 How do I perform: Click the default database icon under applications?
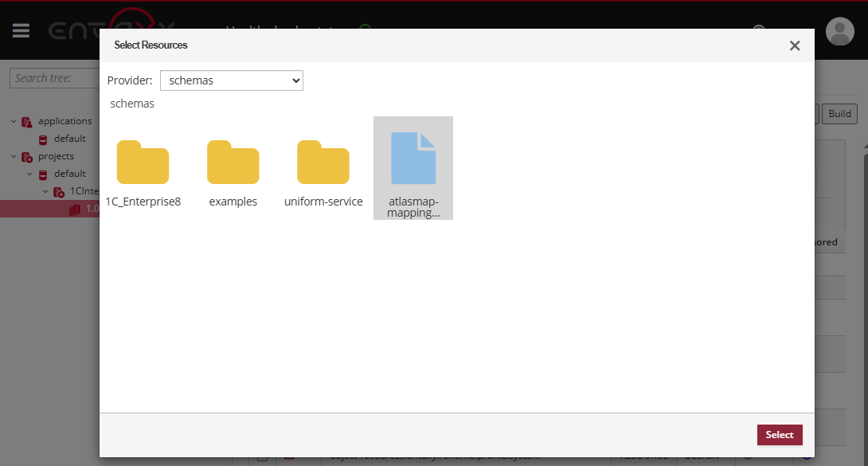(x=45, y=139)
